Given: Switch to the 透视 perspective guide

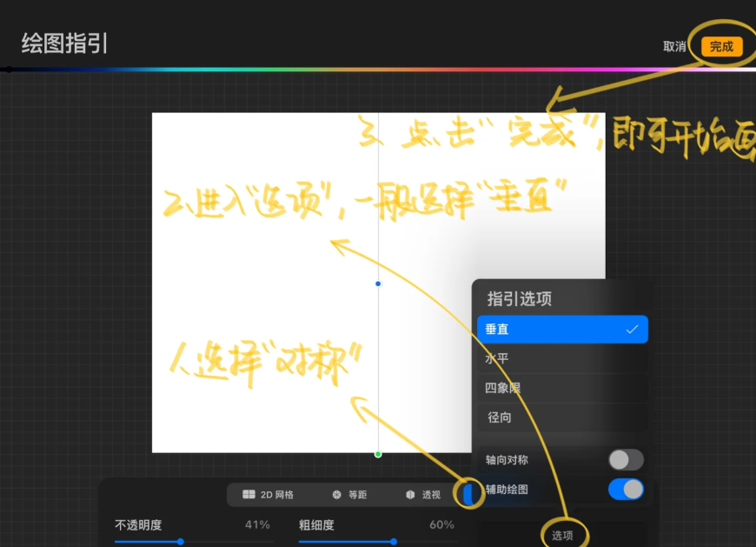Looking at the screenshot, I should pos(423,495).
